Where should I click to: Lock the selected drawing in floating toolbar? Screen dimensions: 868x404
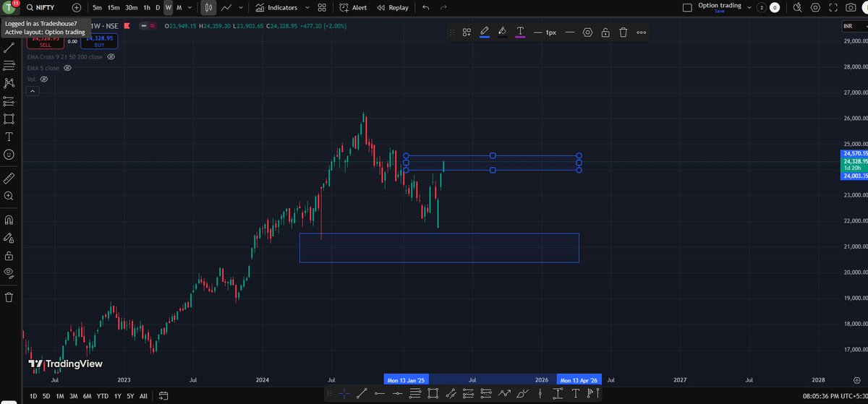(x=605, y=33)
